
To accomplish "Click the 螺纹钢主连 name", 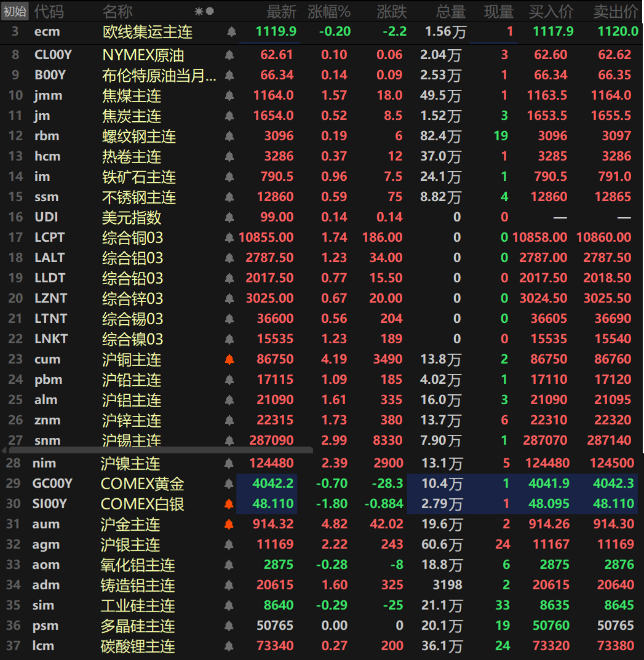I will tap(139, 136).
